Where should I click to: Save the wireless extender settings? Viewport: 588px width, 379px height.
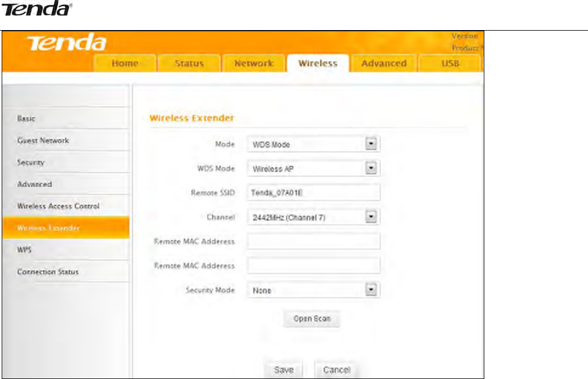coord(284,370)
